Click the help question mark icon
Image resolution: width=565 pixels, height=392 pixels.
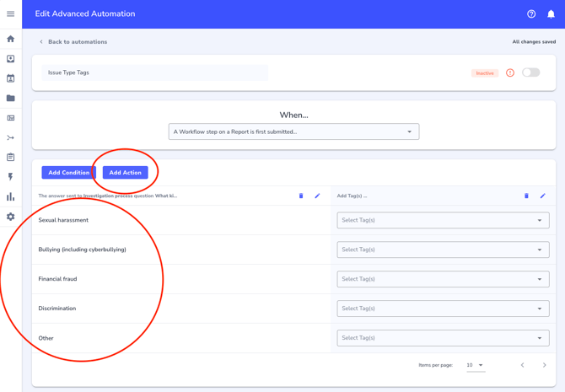click(x=531, y=14)
